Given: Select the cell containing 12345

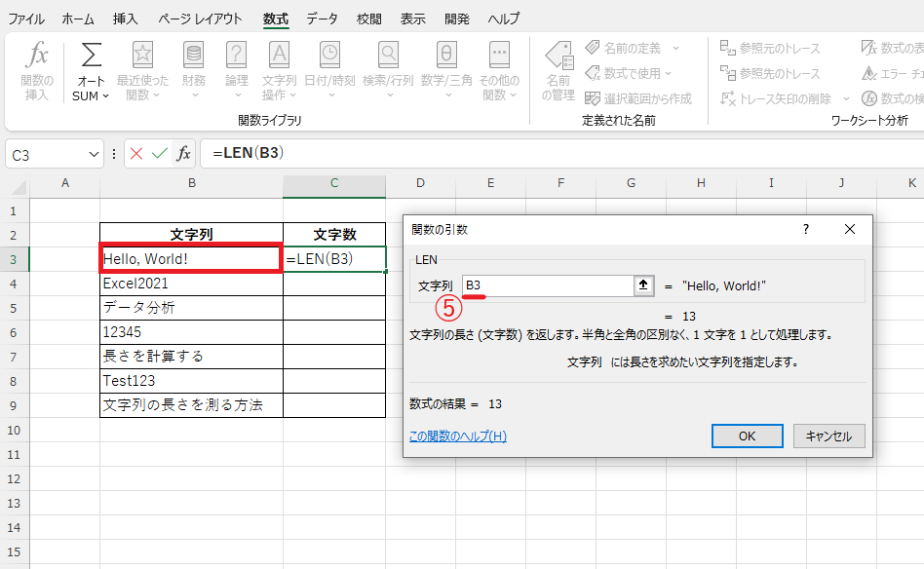Looking at the screenshot, I should point(191,332).
